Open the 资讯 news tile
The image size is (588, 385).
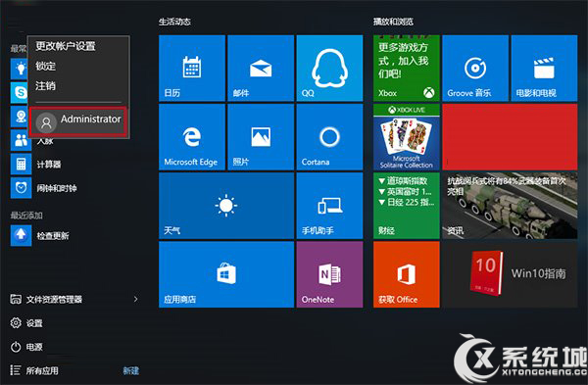[510, 206]
